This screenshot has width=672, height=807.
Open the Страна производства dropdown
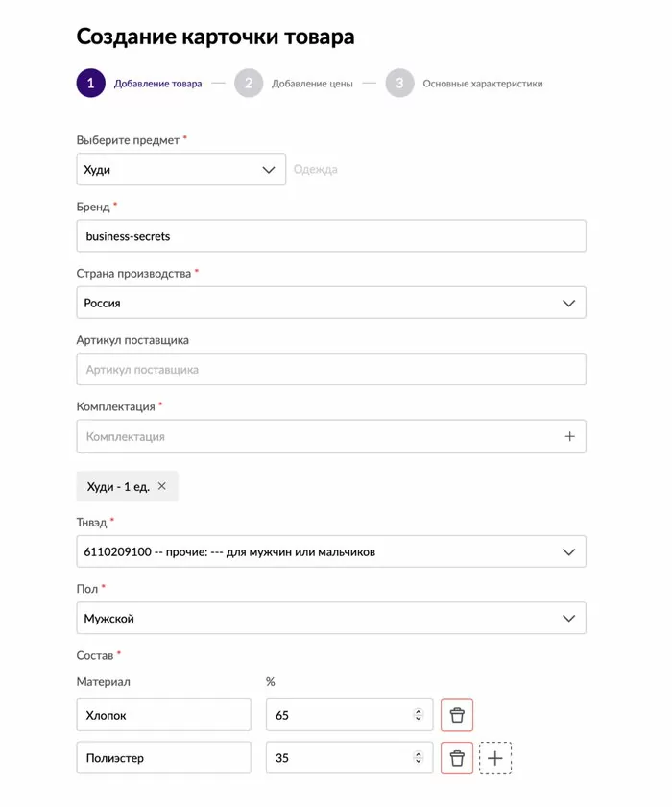pyautogui.click(x=568, y=303)
